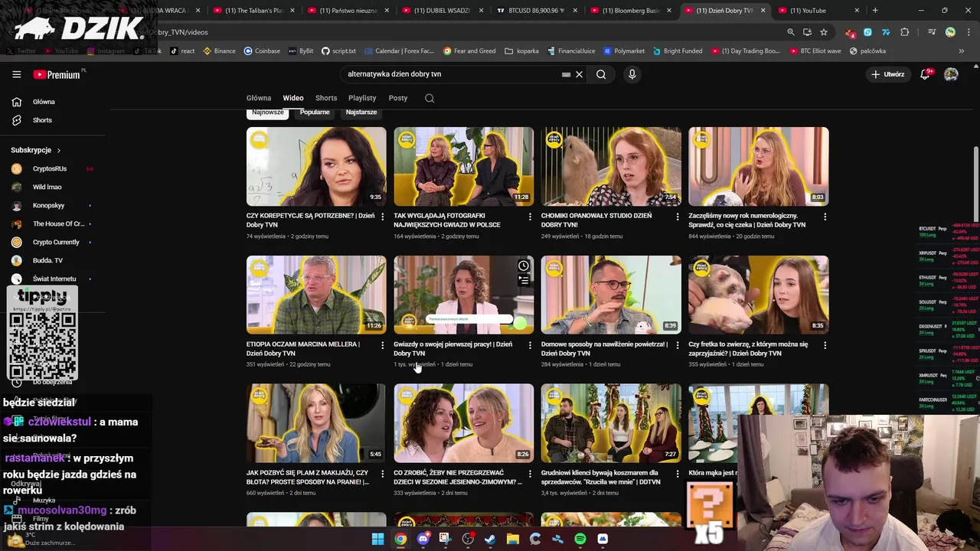Screen dimensions: 980x551
Task: Open Steam from the taskbar
Action: pyautogui.click(x=490, y=539)
